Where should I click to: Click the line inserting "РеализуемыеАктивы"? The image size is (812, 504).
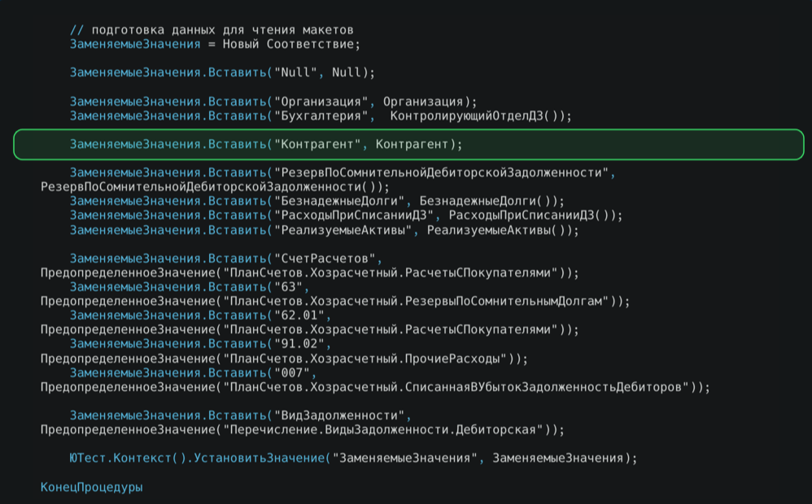coord(324,230)
